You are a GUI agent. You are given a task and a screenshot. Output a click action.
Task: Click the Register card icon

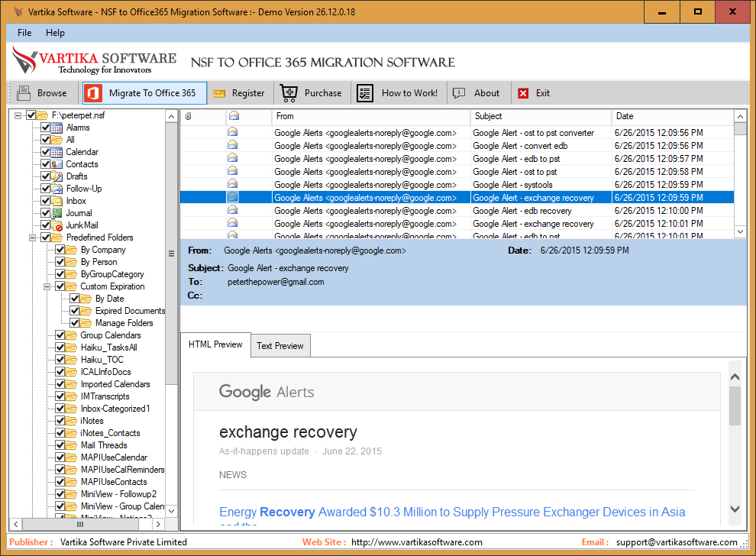pos(220,93)
